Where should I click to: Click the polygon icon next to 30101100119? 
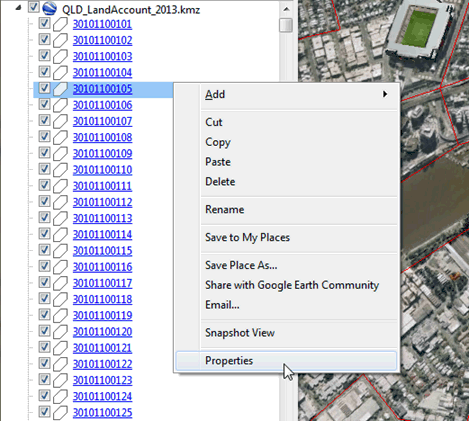60,316
